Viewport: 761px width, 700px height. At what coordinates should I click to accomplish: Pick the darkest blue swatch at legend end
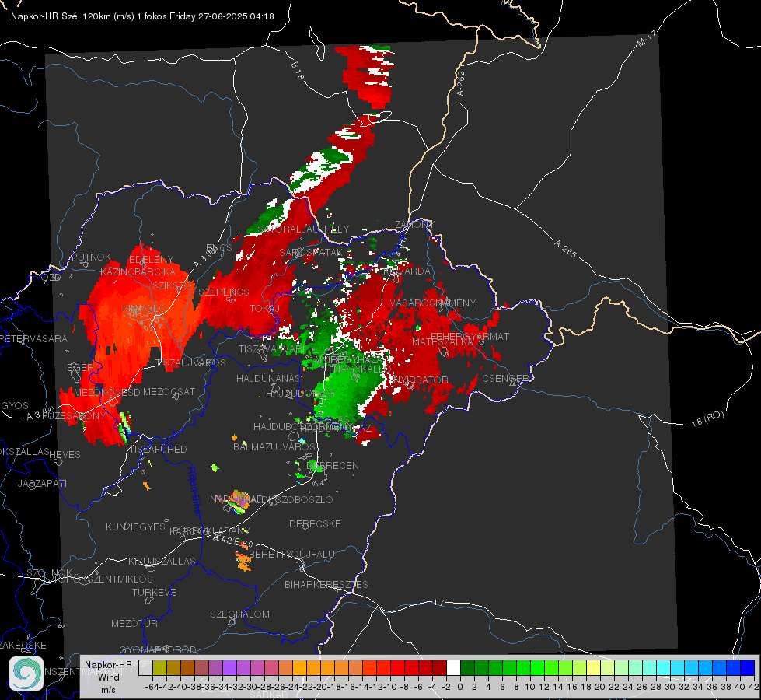pos(748,668)
